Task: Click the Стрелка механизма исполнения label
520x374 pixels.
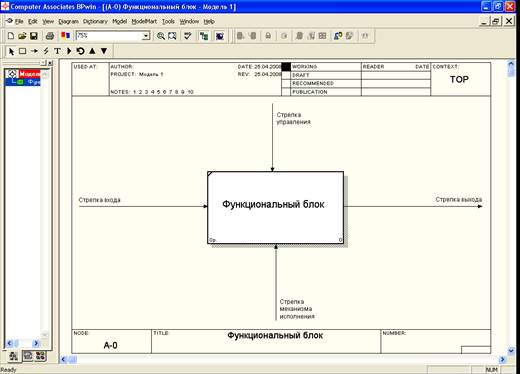Action: click(x=297, y=309)
